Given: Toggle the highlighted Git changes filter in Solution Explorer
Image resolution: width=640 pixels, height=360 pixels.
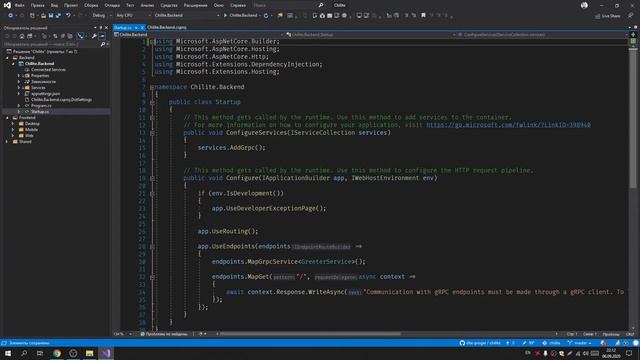Looking at the screenshot, I should [x=80, y=36].
